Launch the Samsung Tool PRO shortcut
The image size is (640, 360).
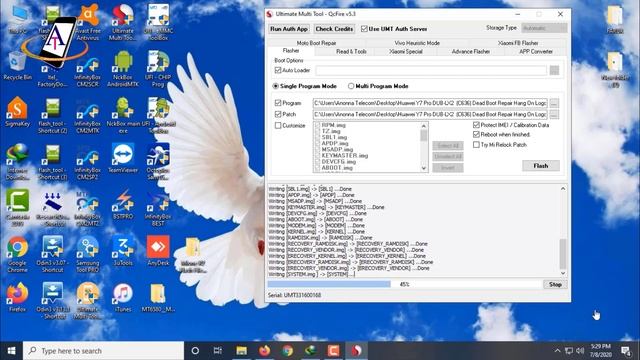(88, 254)
